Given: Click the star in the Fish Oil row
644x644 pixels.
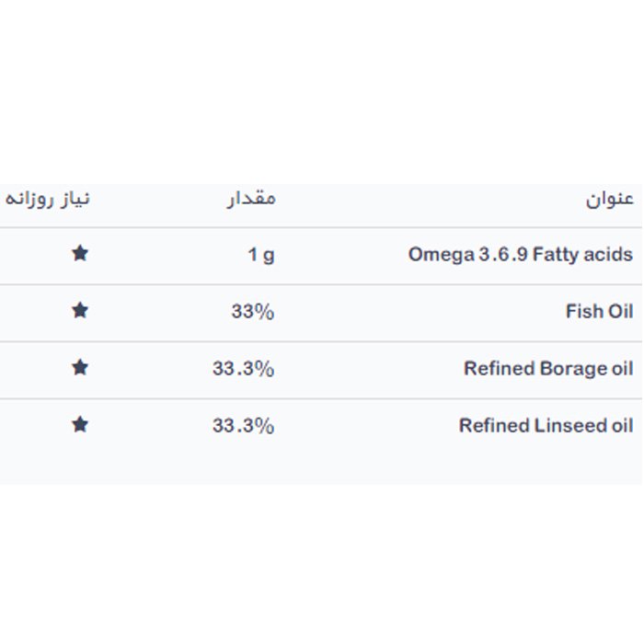Looking at the screenshot, I should [80, 310].
